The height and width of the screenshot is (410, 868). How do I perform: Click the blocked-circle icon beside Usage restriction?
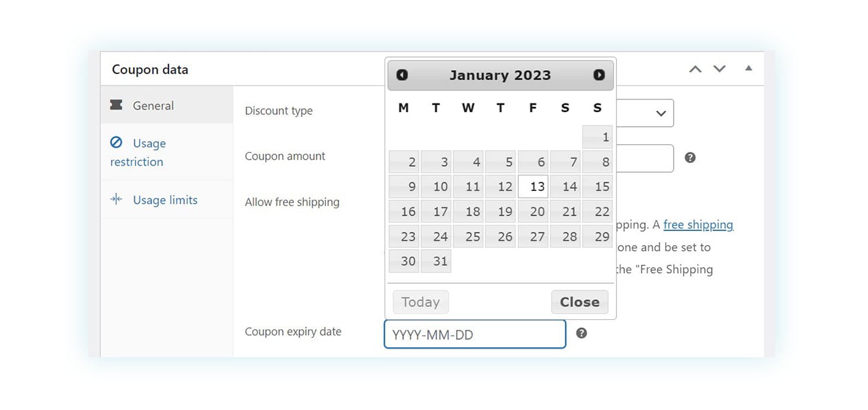[x=116, y=143]
